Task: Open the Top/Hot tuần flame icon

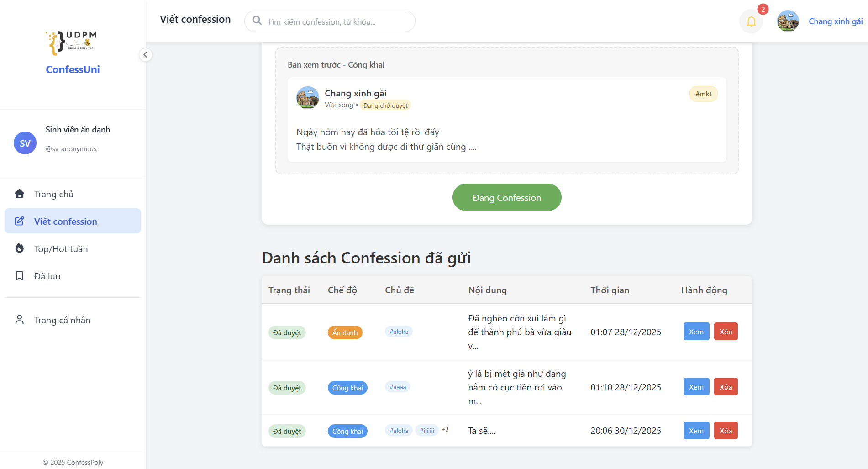Action: [19, 248]
